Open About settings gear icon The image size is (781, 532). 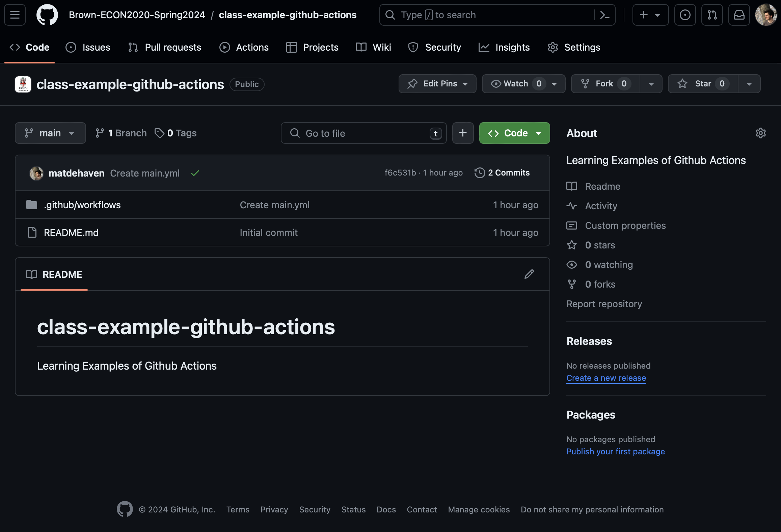point(760,133)
